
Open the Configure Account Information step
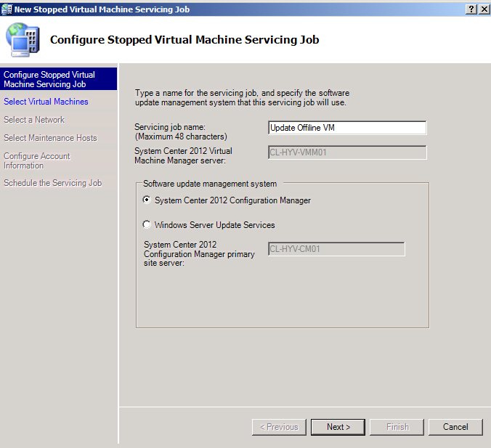(x=37, y=160)
